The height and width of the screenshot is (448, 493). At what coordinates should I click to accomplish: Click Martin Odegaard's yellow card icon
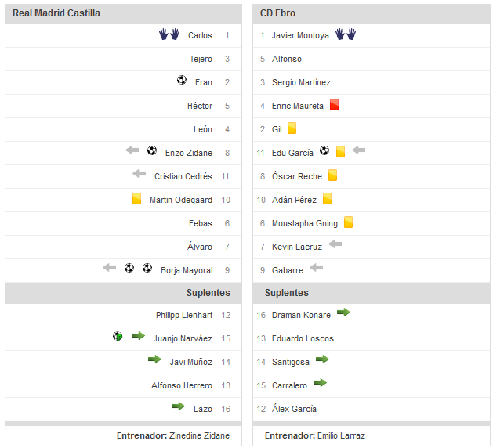click(x=136, y=199)
